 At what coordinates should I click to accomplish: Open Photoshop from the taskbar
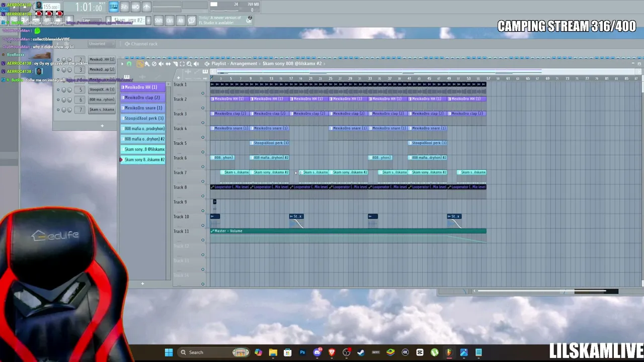click(302, 352)
